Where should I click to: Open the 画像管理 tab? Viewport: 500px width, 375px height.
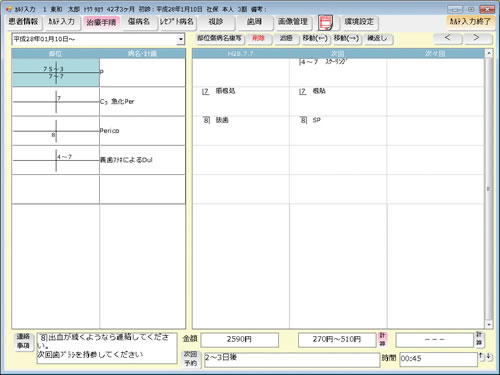click(x=293, y=22)
